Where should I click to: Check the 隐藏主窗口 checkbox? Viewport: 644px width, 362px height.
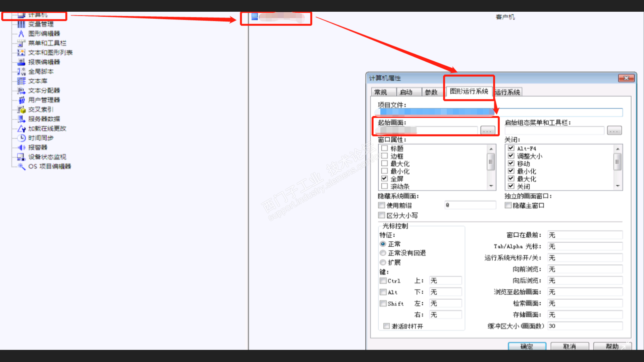pyautogui.click(x=508, y=205)
